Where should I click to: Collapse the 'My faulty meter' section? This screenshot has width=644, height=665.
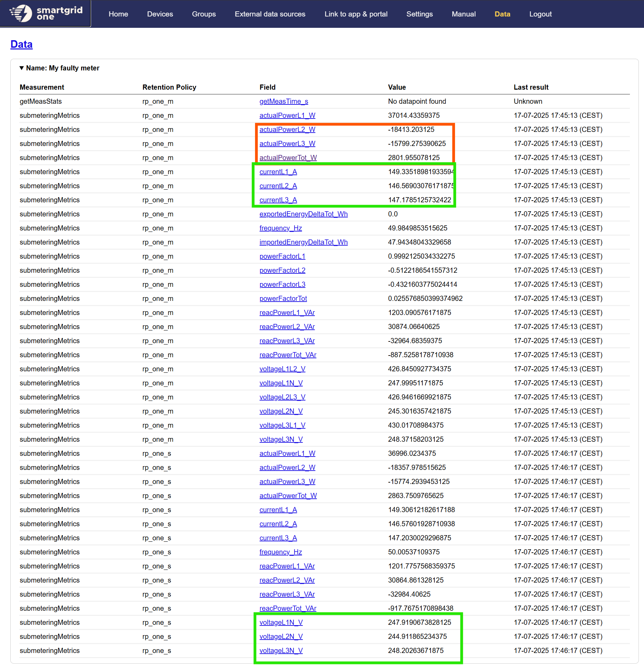tap(22, 68)
